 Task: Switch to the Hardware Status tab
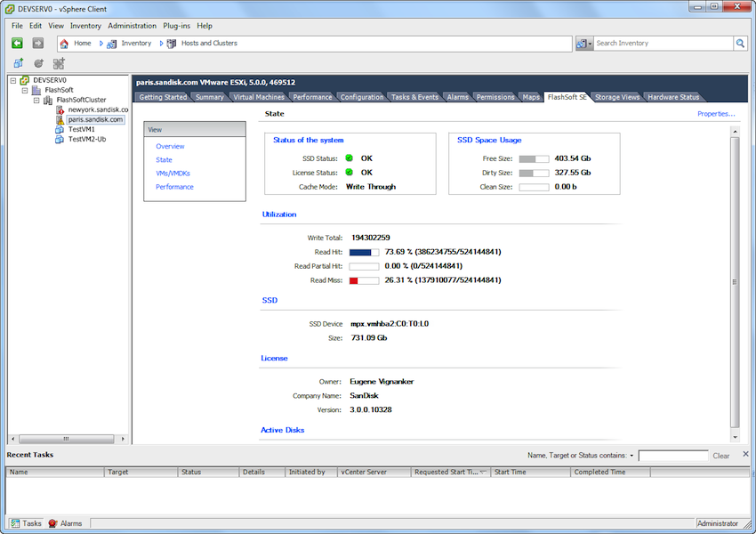(673, 97)
